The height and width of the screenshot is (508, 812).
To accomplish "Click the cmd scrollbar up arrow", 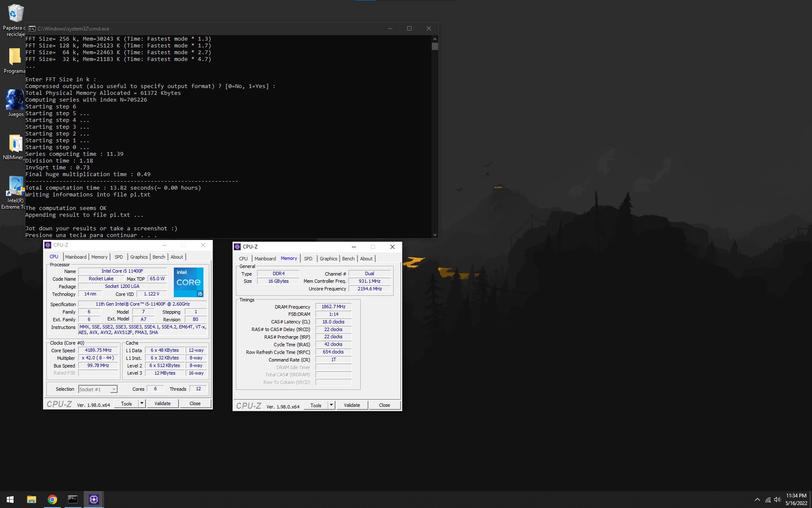I will tap(435, 39).
